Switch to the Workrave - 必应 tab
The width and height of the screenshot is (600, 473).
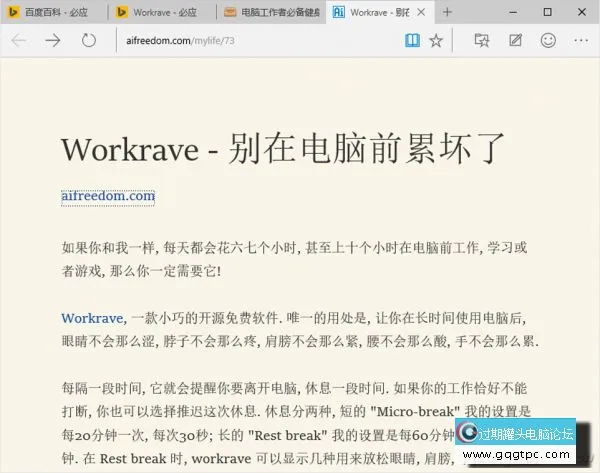[x=162, y=12]
